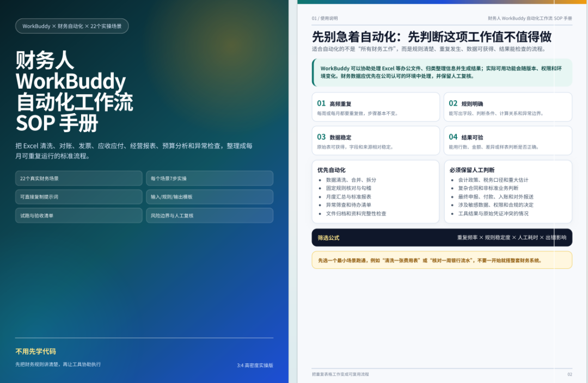Click the 03 数据稳定 card
This screenshot has height=383, width=588.
376,140
